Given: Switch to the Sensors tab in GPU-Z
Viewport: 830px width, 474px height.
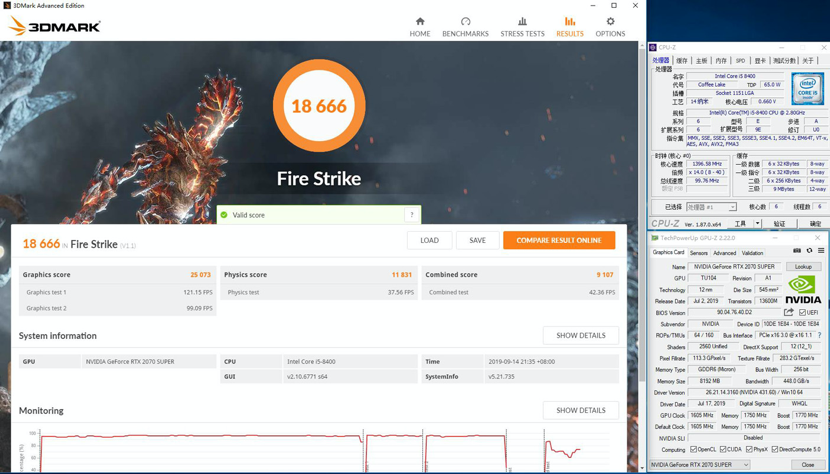Looking at the screenshot, I should click(x=699, y=253).
